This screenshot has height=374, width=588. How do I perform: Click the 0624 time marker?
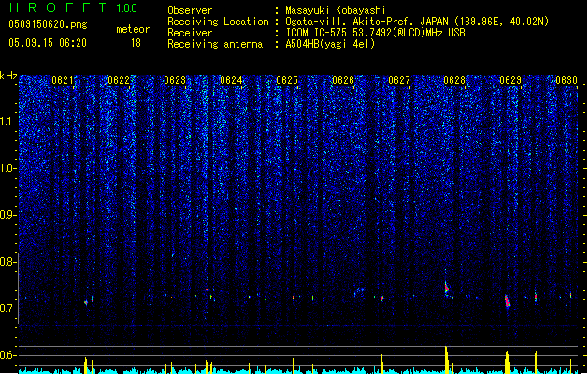[231, 80]
